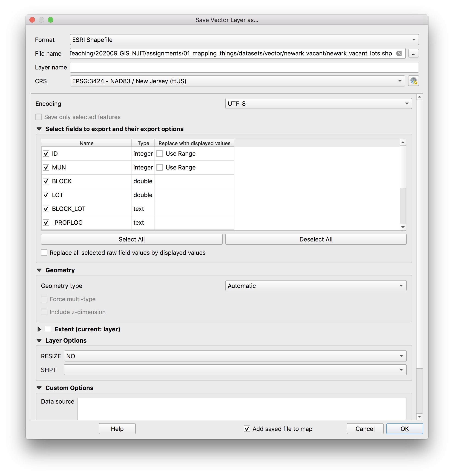Open the SHPT layer option dropdown
454x476 pixels.
click(402, 370)
